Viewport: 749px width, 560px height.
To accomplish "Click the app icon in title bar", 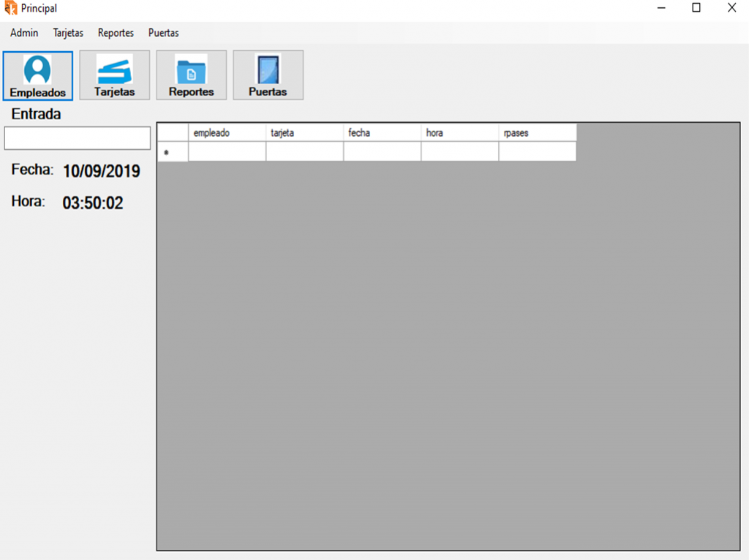I will click(10, 8).
